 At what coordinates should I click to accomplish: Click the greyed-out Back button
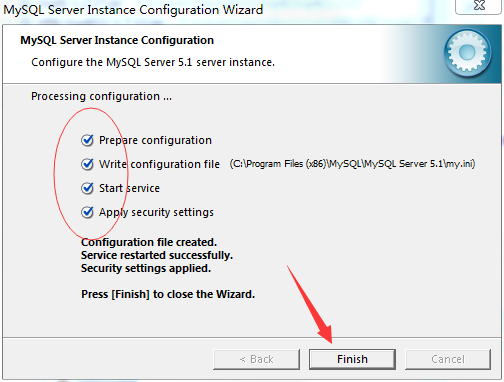pyautogui.click(x=256, y=359)
